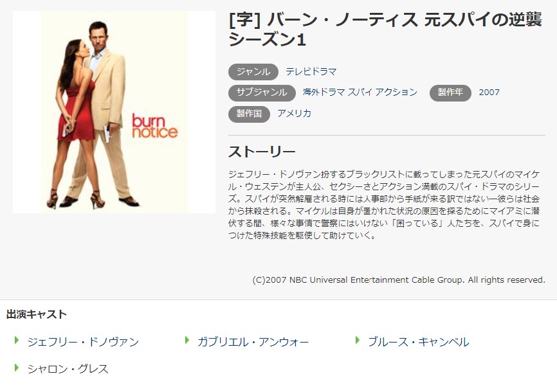Choose the アクション subgenre link
The image size is (557, 392).
coord(396,93)
